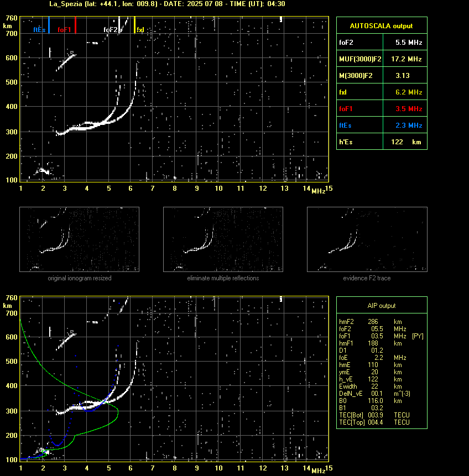This screenshot has width=469, height=476.
Task: Click the Ewidth 22 km row
Action: tap(371, 386)
